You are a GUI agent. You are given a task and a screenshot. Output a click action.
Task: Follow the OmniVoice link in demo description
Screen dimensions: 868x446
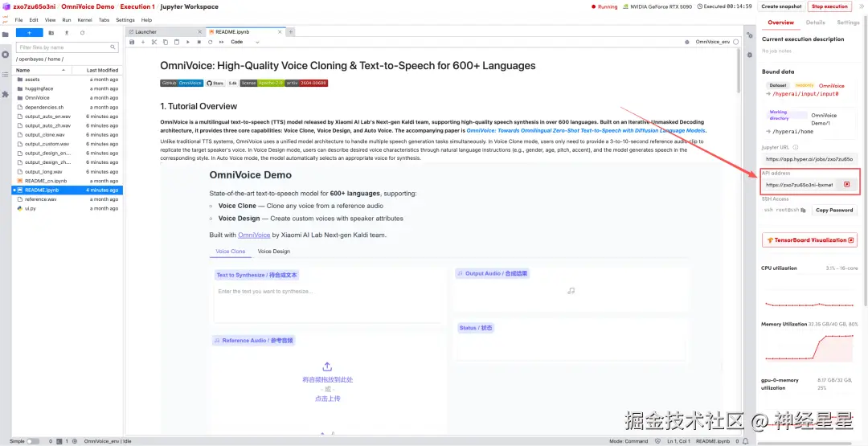click(254, 235)
